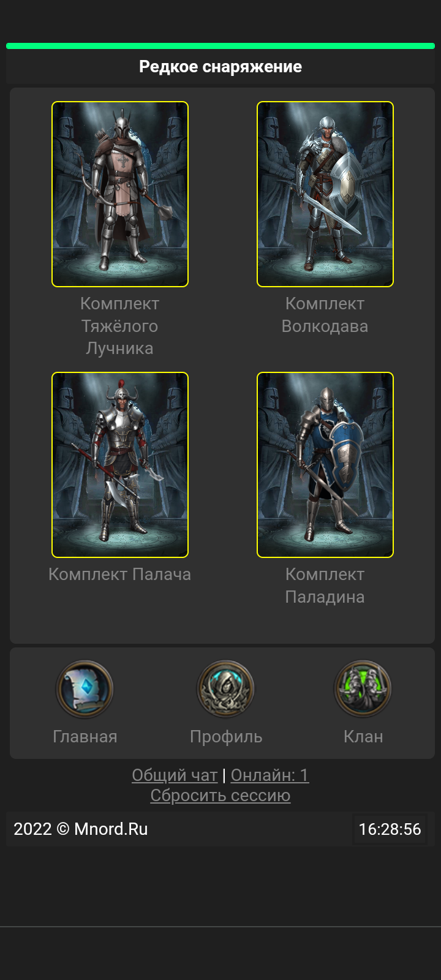
Task: Click the Комплект Тяжёлого Лучника label
Action: pos(120,326)
